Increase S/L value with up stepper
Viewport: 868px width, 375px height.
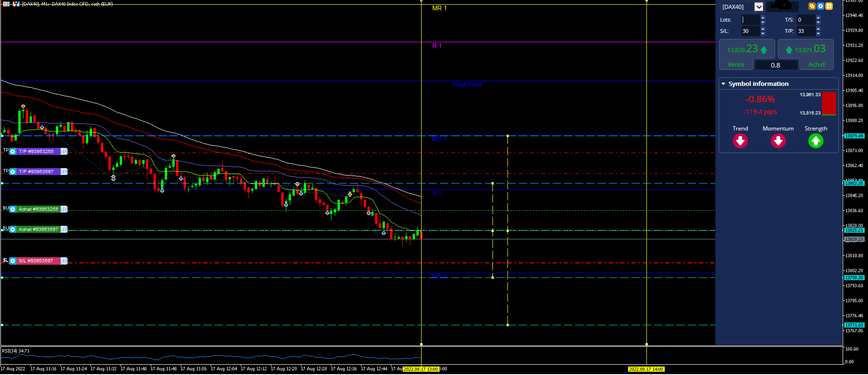763,29
